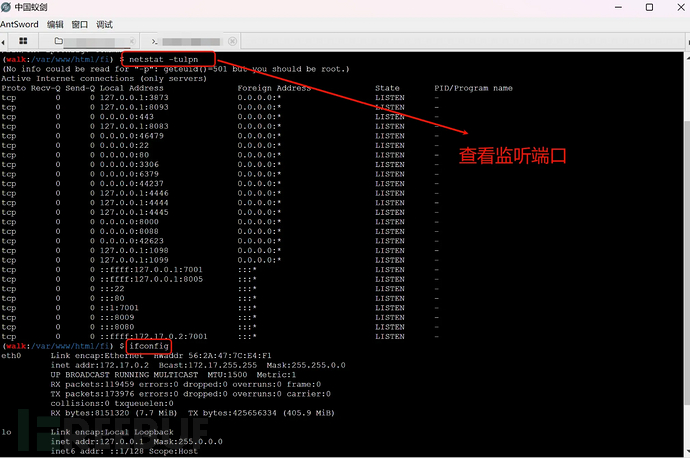Open the 编辑 menu
This screenshot has width=690, height=458.
click(55, 25)
